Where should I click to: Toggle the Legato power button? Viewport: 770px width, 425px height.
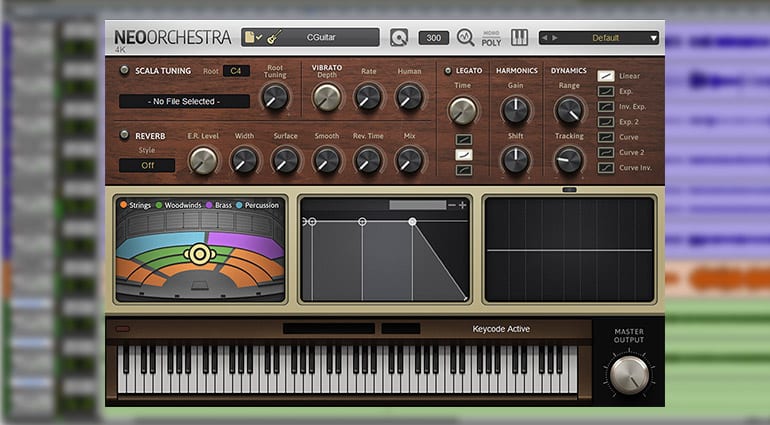[x=447, y=70]
